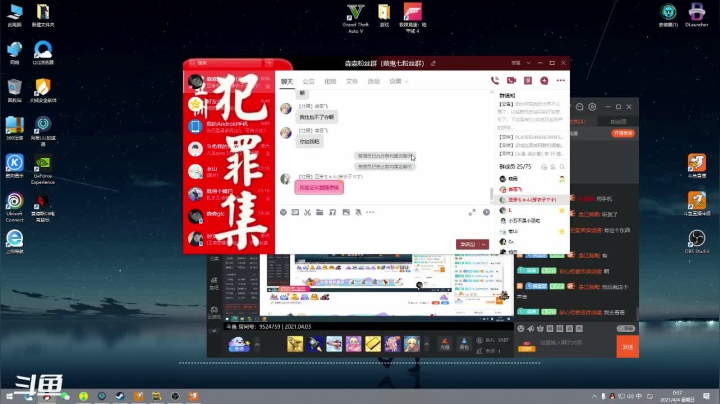Open the title bar dropdown arrow in QQ window

(529, 63)
